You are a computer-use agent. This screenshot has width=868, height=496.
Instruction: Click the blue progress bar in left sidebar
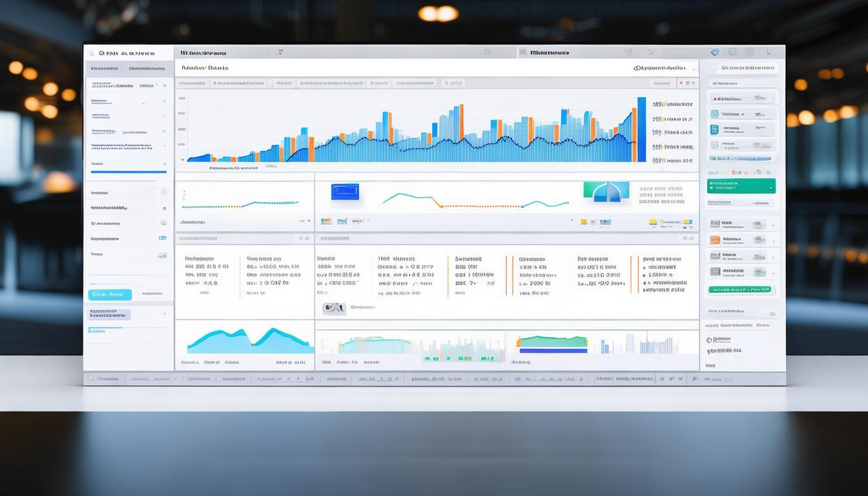129,172
